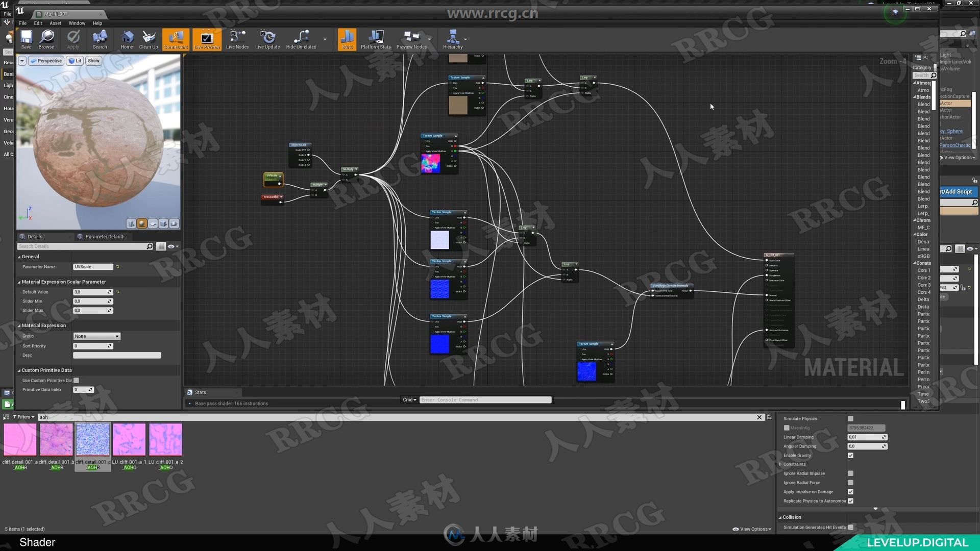Click the clff_detail_001_a thumbnail
The image size is (980, 551).
pyautogui.click(x=19, y=441)
